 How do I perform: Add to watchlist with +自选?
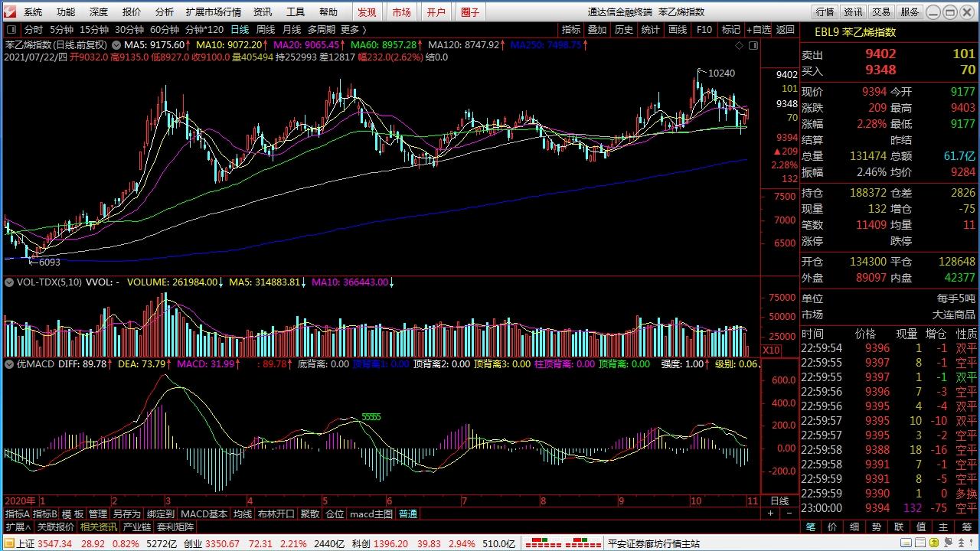(x=757, y=30)
